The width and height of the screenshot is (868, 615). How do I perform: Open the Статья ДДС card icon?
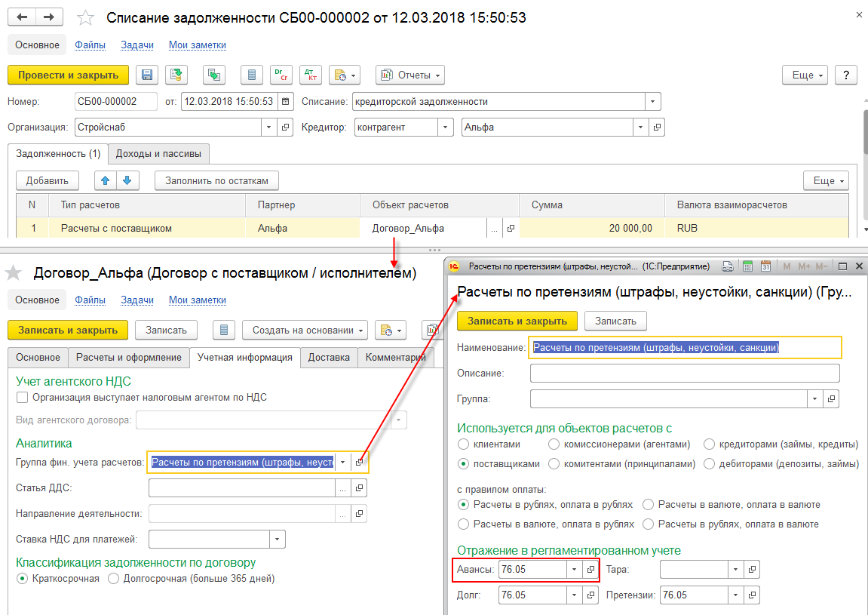click(359, 488)
